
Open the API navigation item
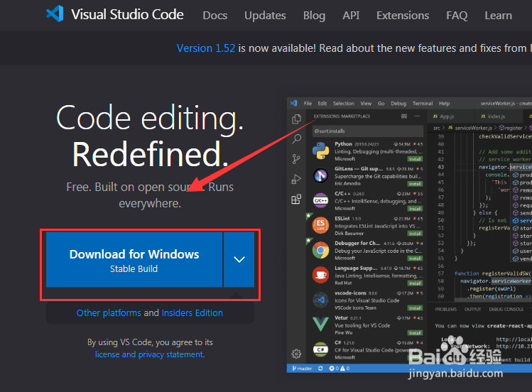coord(351,15)
